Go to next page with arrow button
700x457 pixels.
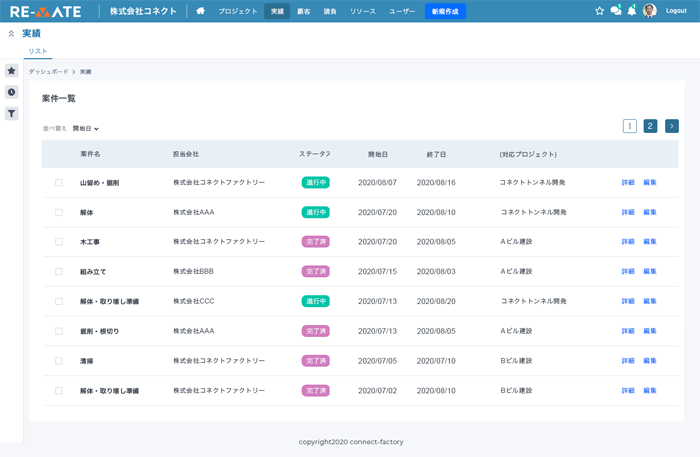[x=671, y=126]
